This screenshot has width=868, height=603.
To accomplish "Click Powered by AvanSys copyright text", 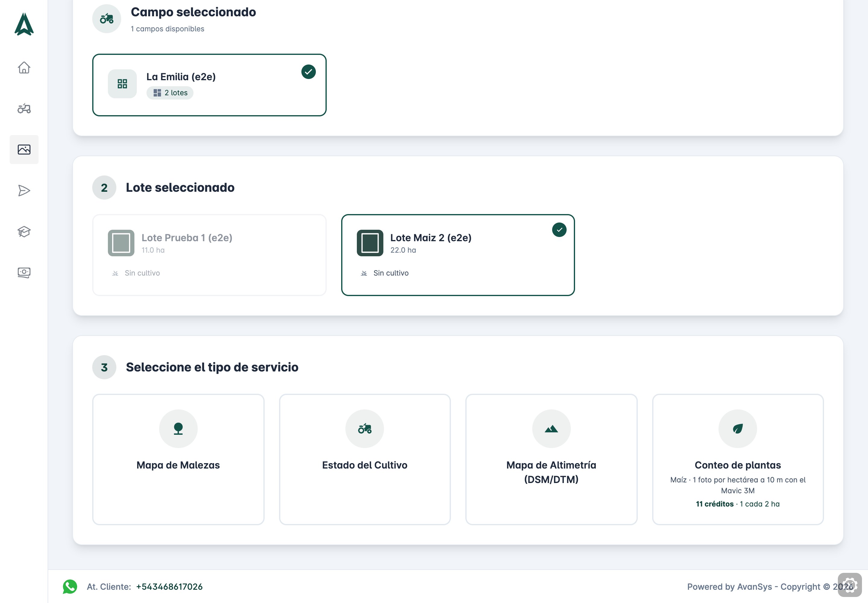I will [770, 587].
